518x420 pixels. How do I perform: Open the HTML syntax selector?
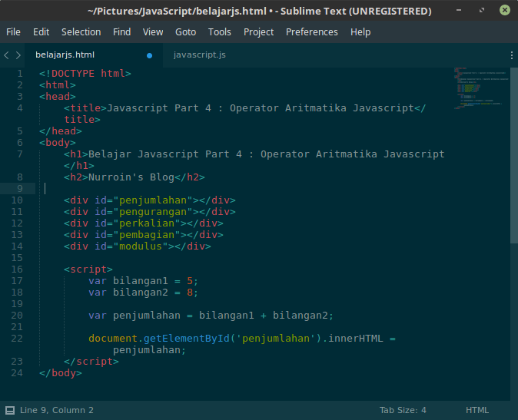pyautogui.click(x=477, y=410)
